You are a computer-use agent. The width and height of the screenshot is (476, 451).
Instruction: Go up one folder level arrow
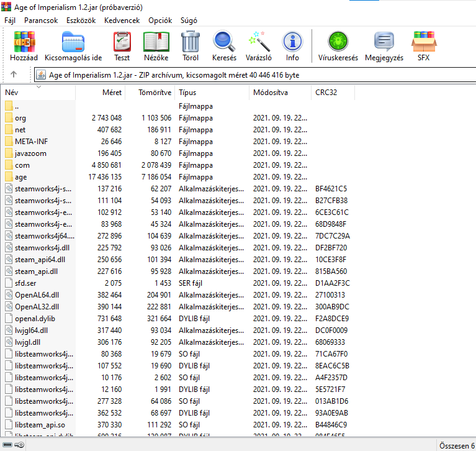click(x=14, y=75)
